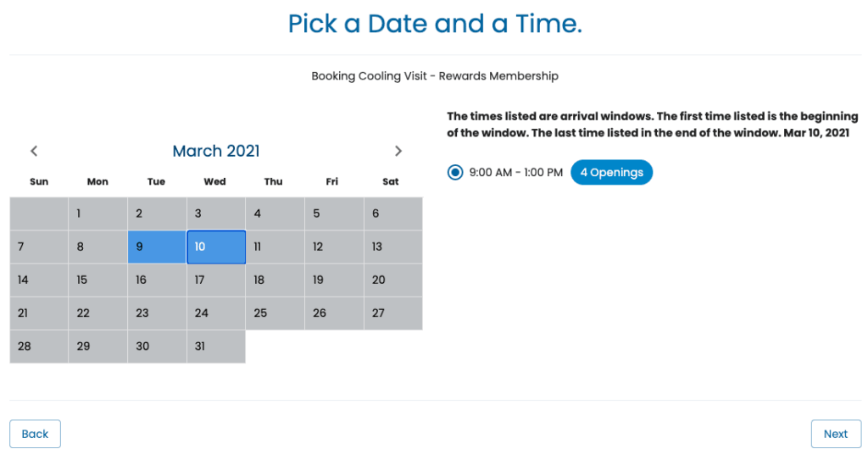
Task: Choose March 10 in the calendar
Action: (216, 247)
